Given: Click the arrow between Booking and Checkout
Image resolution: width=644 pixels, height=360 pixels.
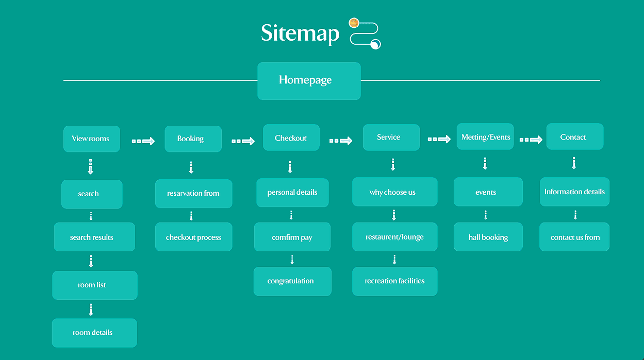Looking at the screenshot, I should 243,141.
